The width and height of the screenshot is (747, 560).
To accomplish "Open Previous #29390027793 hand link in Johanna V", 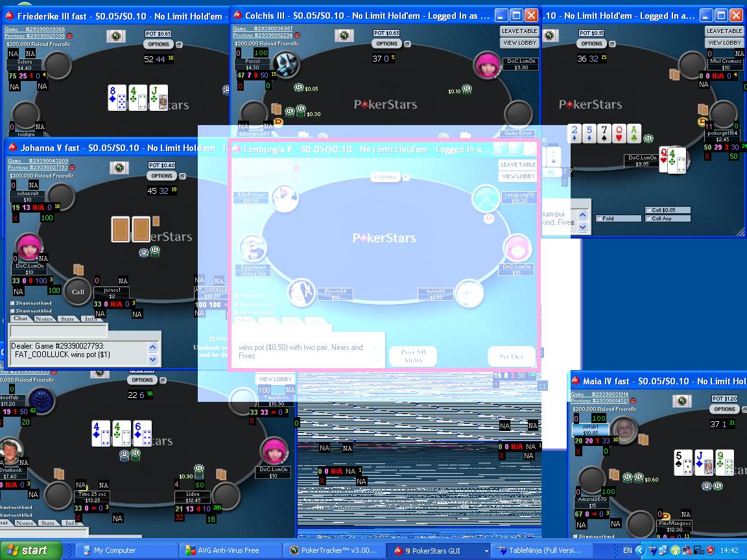I will (38, 168).
